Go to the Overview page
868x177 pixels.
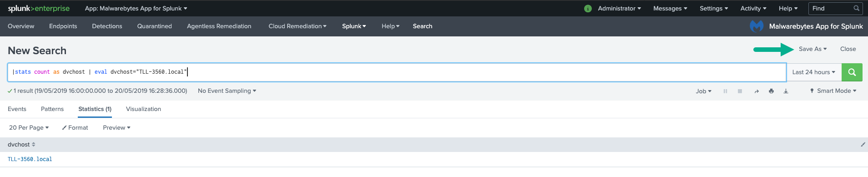pos(21,26)
